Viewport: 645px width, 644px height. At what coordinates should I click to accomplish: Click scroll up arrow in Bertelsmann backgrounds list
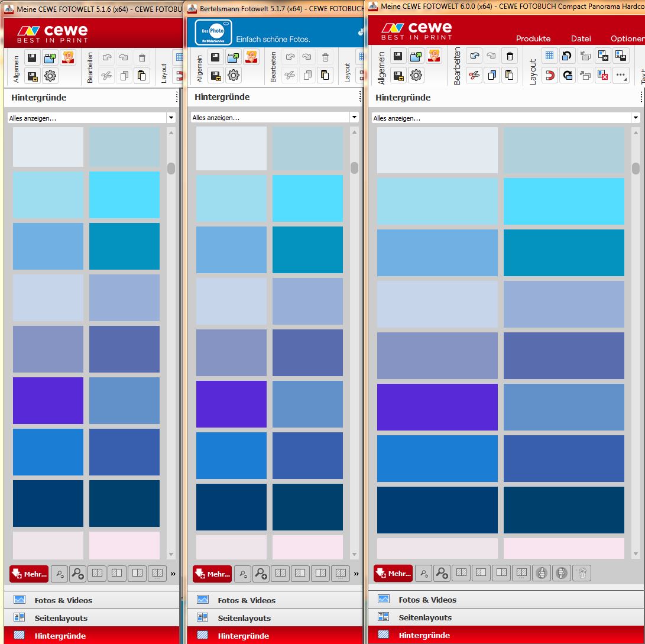(x=354, y=132)
